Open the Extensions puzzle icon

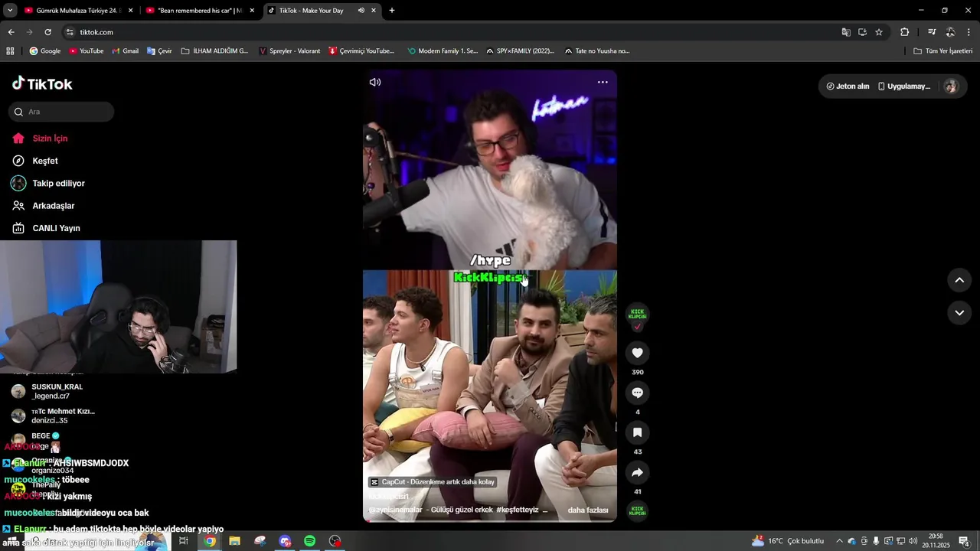[x=904, y=32]
